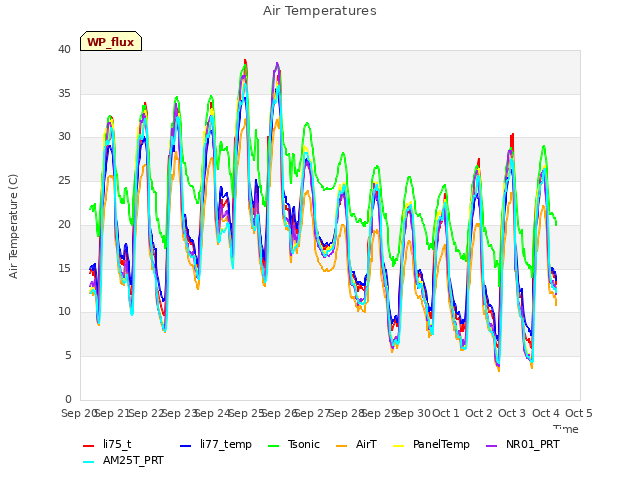
Task: Click the 10 y-axis tick label
Action: 64,312
